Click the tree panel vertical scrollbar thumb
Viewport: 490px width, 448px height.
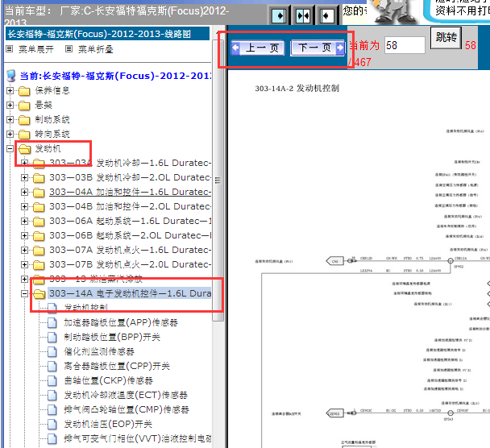click(218, 180)
